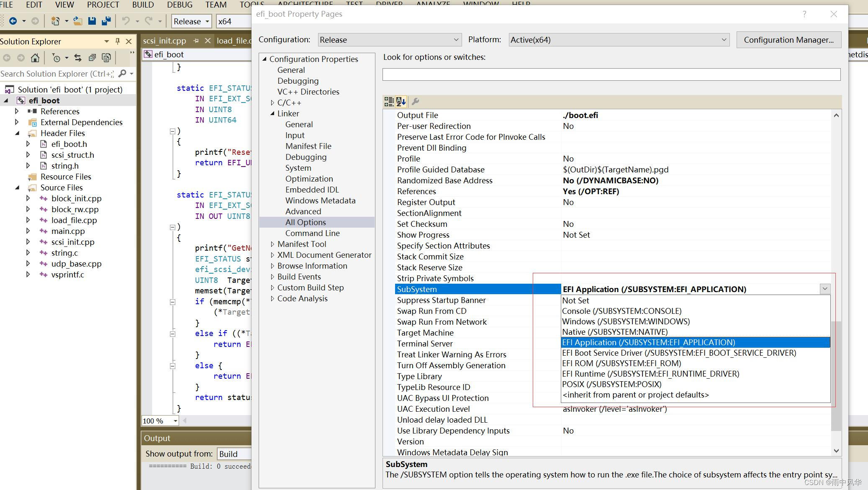This screenshot has width=868, height=490.
Task: Expand the C/C++ node in property tree
Action: tap(272, 103)
